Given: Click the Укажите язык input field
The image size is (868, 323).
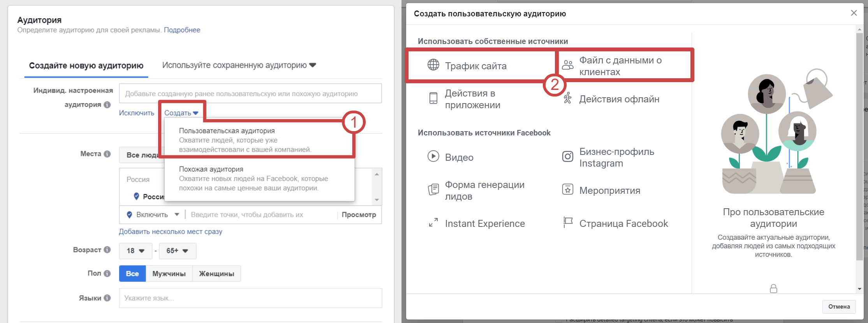Looking at the screenshot, I should [250, 298].
